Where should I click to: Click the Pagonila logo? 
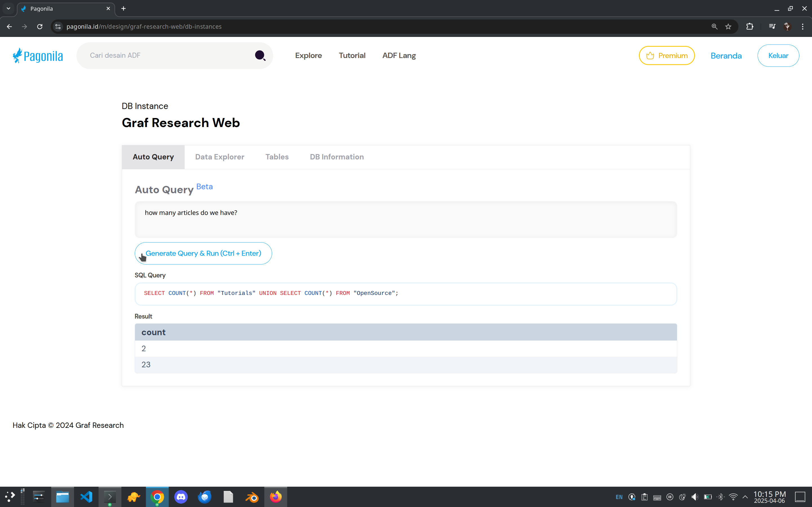[x=38, y=56]
